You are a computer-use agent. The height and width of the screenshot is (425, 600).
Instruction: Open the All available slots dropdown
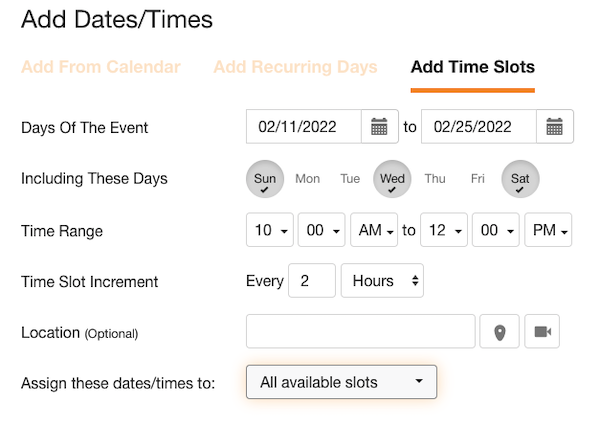coord(341,382)
